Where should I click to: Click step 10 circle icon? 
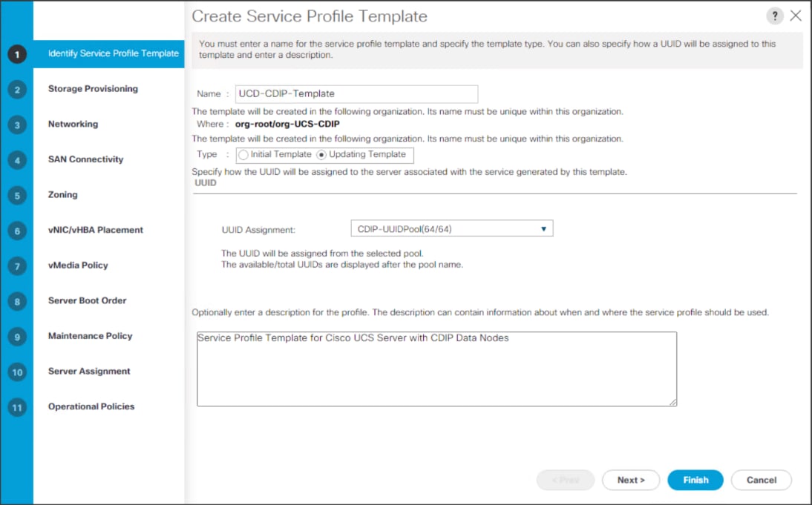point(17,372)
